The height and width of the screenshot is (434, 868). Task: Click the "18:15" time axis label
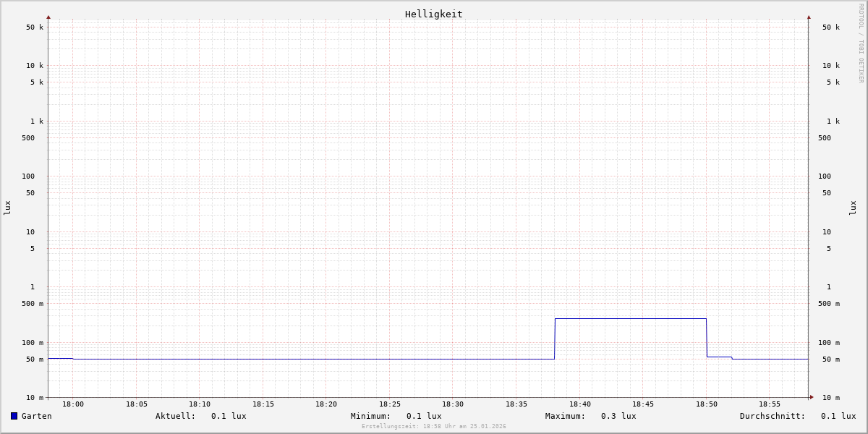click(263, 404)
